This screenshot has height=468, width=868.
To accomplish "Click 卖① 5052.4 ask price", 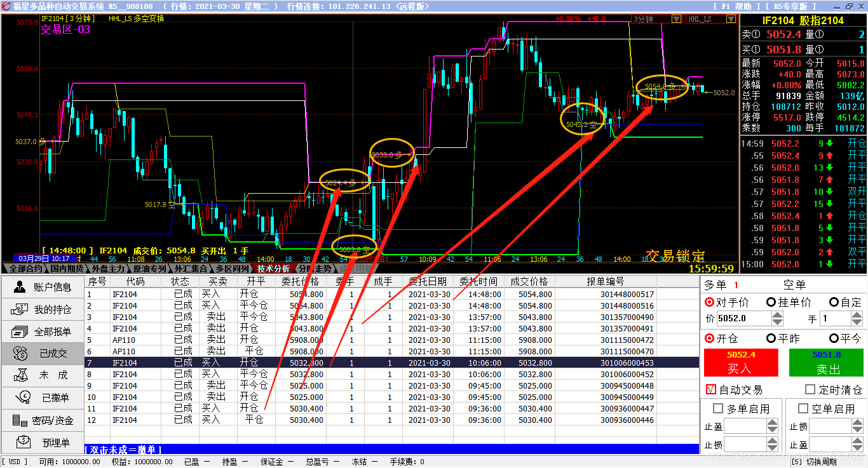I will pos(783,34).
